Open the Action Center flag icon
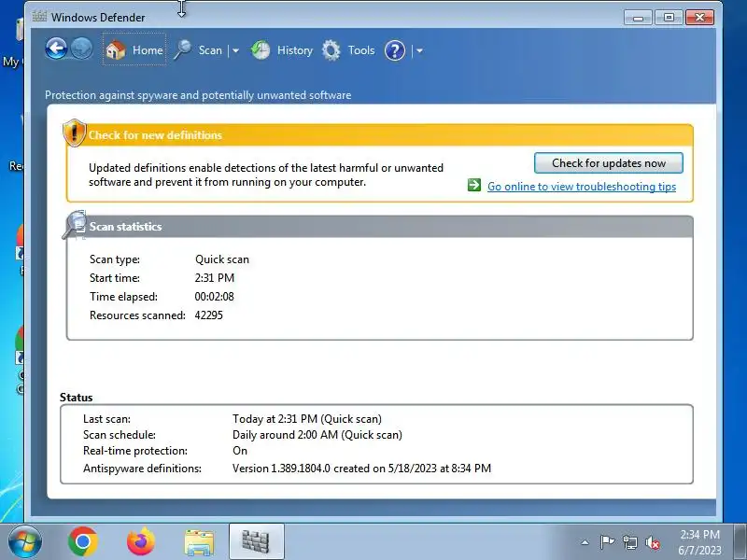 point(607,542)
